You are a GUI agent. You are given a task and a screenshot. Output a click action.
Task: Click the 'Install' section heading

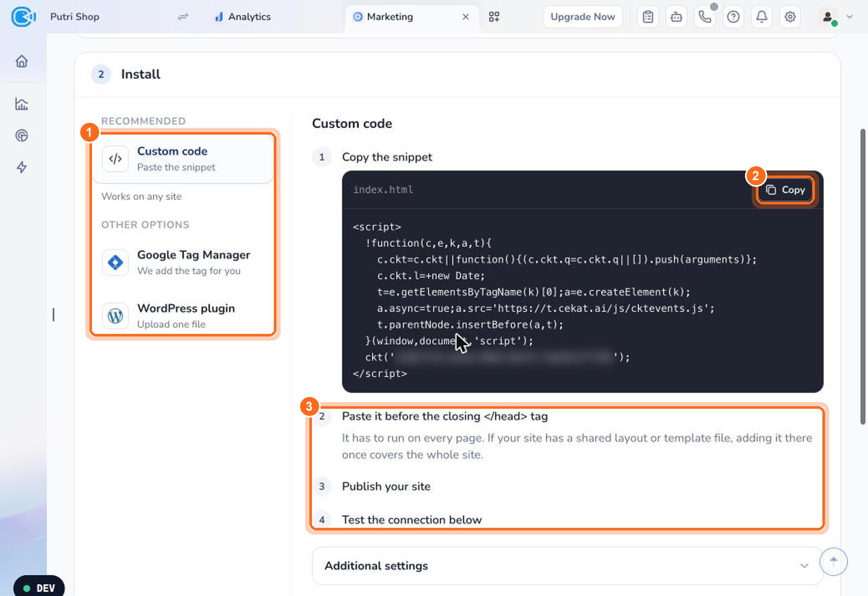[140, 74]
